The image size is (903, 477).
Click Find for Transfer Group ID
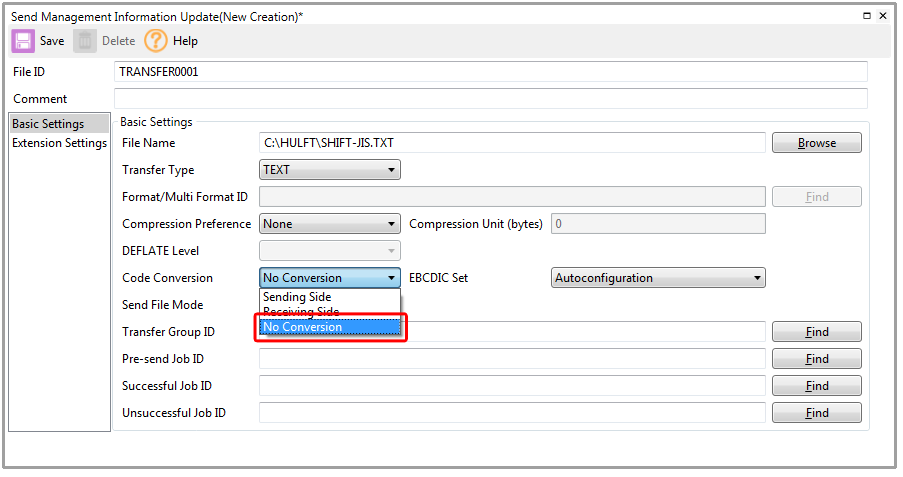coord(816,332)
